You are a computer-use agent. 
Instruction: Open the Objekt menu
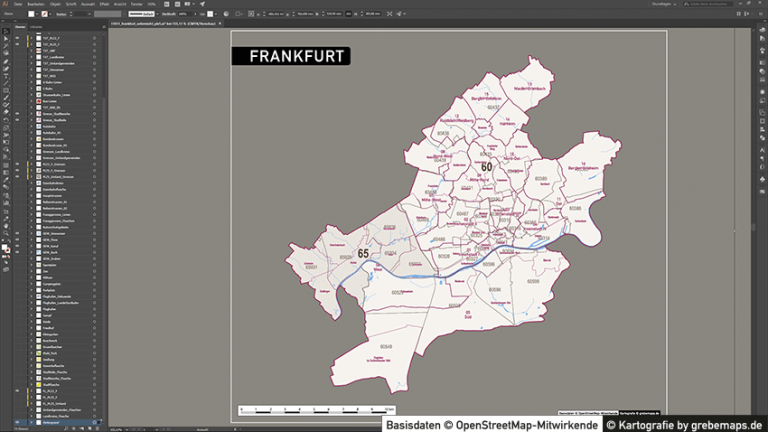pos(55,4)
